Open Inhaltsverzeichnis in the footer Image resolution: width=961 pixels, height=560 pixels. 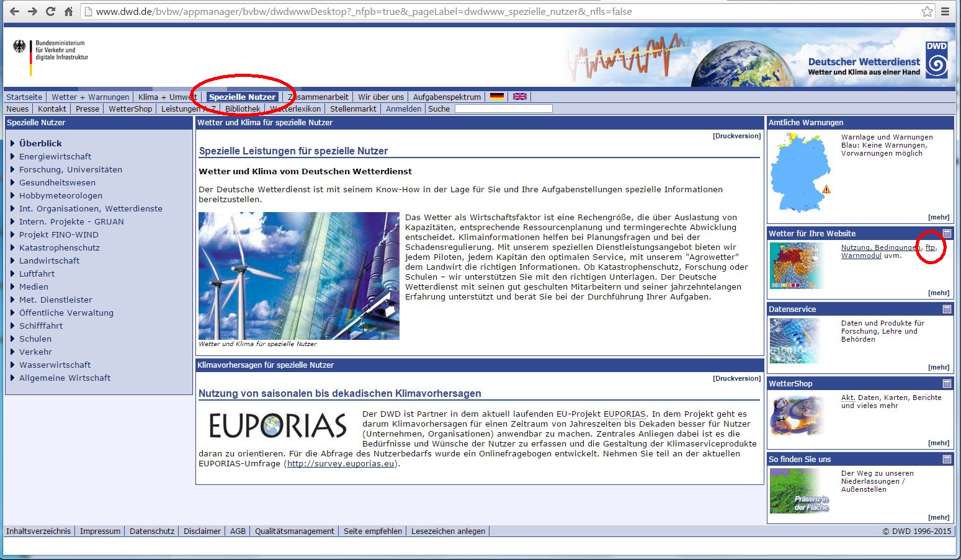click(38, 531)
